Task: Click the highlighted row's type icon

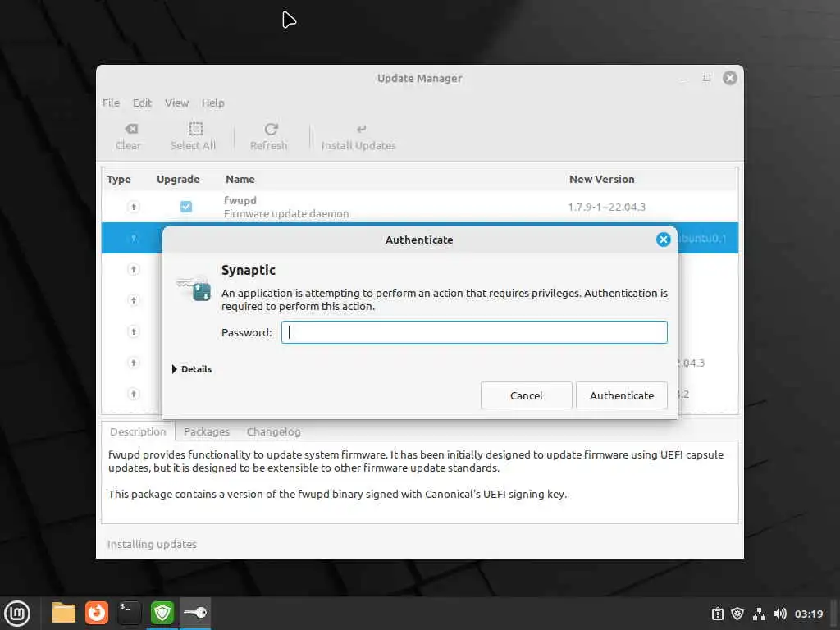Action: (134, 238)
